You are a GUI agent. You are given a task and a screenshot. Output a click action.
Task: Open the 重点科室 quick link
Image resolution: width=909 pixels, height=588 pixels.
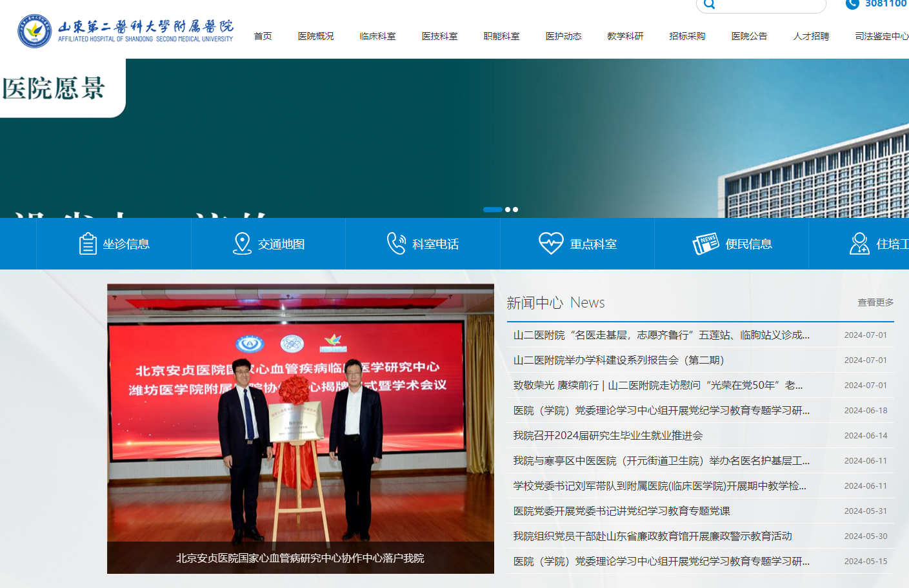click(577, 244)
